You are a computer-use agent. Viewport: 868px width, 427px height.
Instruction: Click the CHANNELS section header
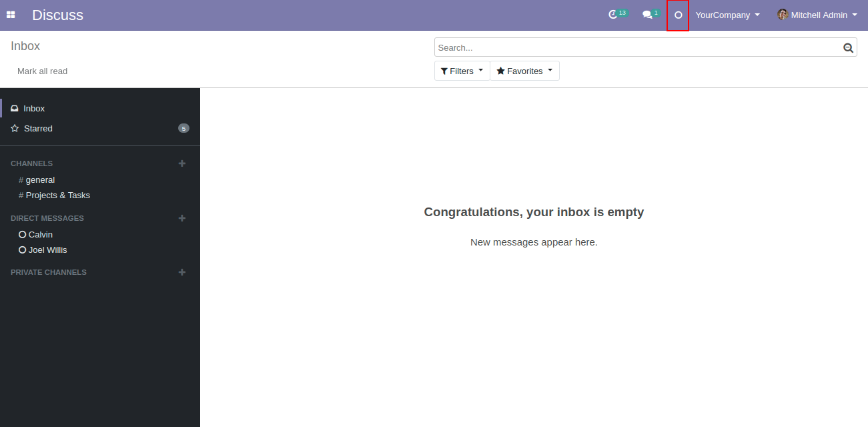31,163
